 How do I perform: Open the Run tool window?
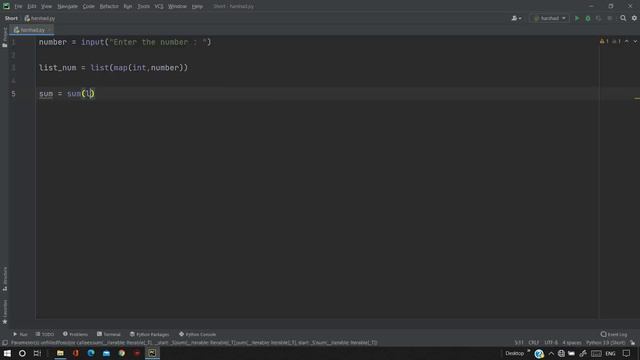tap(20, 334)
